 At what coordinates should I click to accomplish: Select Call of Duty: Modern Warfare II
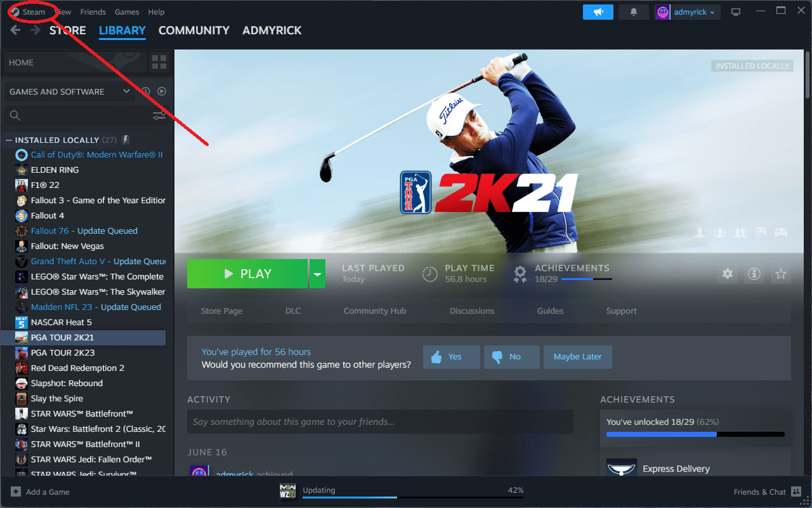(x=89, y=155)
